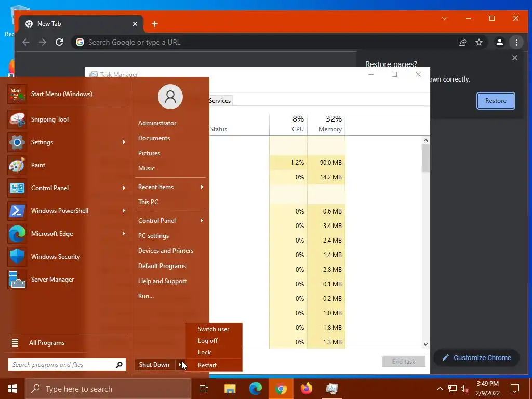Click the user avatar picture
This screenshot has height=399, width=532.
pyautogui.click(x=170, y=97)
